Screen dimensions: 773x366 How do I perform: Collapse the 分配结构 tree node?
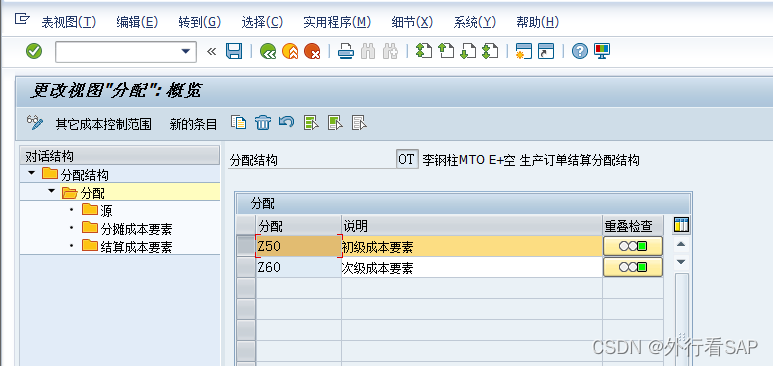point(32,174)
